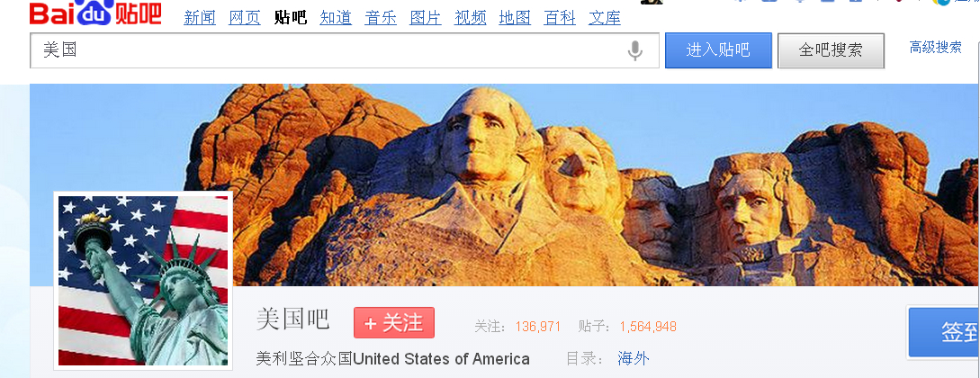
Task: Open the 文库 navigation link
Action: point(605,17)
